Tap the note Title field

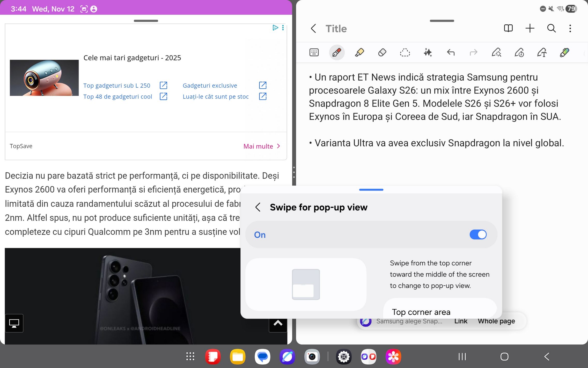tap(336, 29)
